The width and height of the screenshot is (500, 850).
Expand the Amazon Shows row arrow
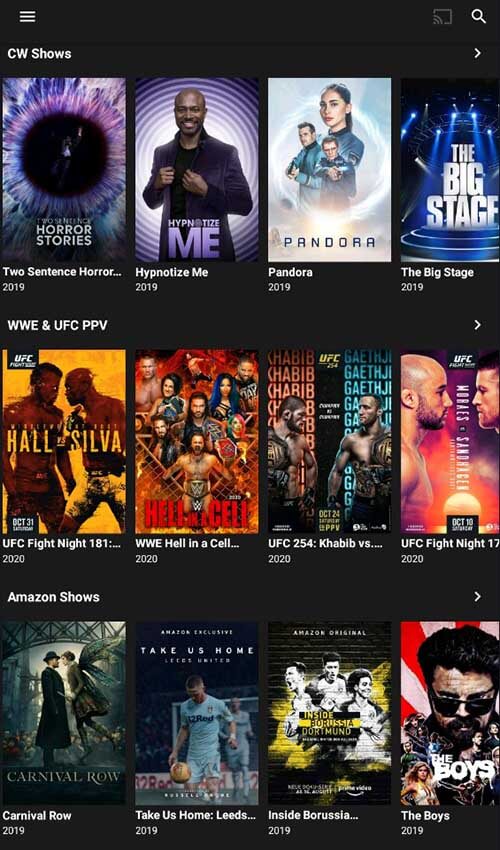[x=477, y=596]
